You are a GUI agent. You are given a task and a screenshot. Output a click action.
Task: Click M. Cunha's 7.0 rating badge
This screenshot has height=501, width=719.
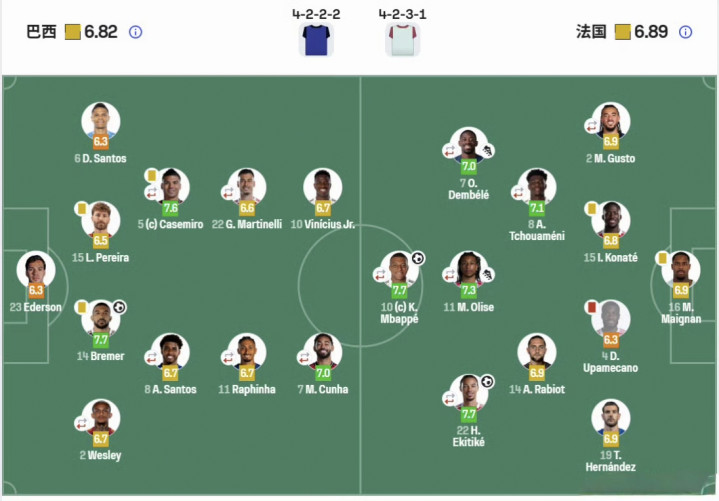click(x=323, y=373)
